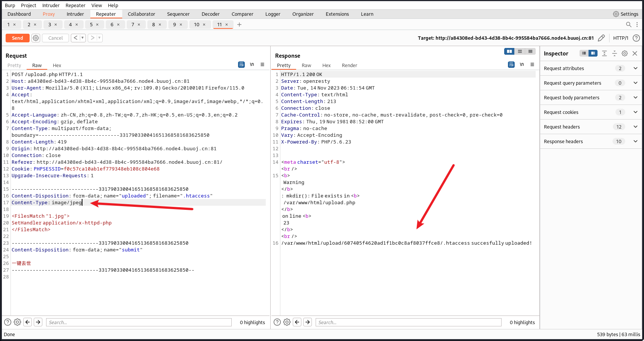
Task: Switch Request view to Pretty tab
Action: [x=14, y=65]
